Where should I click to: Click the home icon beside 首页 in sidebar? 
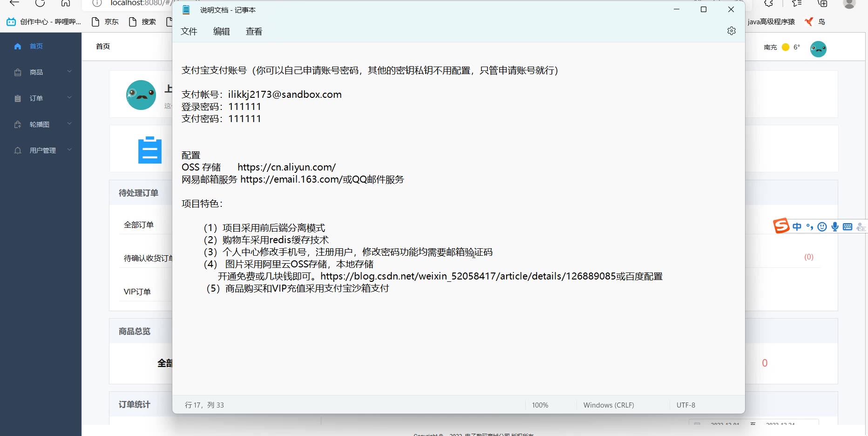tap(18, 46)
